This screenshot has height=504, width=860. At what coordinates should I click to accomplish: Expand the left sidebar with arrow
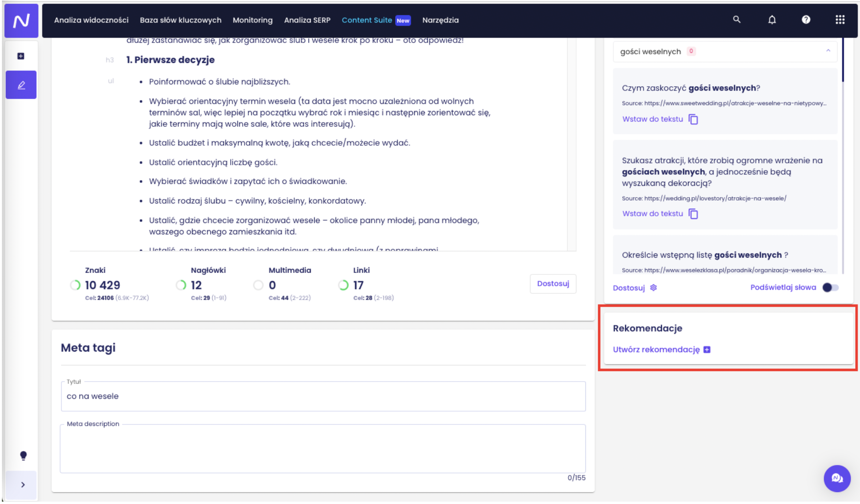[x=22, y=484]
